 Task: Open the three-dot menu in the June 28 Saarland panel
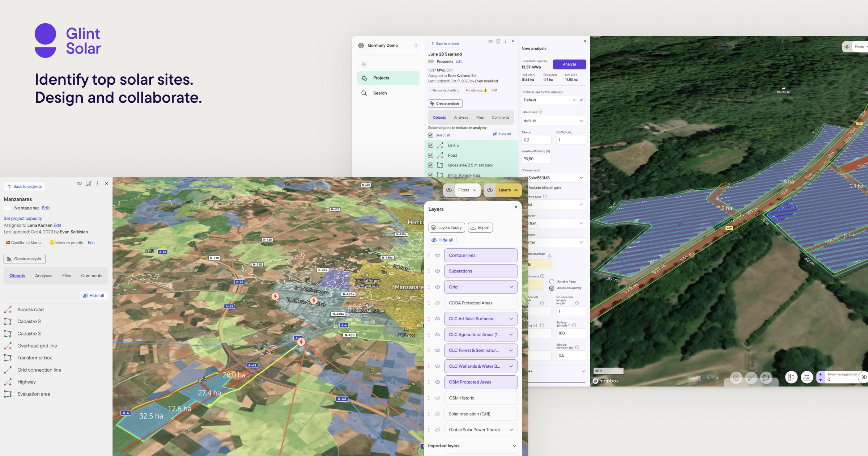pos(505,41)
